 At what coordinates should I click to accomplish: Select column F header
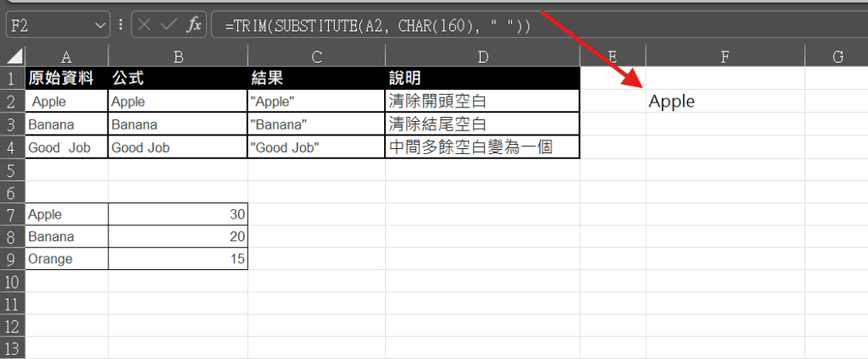coord(725,57)
